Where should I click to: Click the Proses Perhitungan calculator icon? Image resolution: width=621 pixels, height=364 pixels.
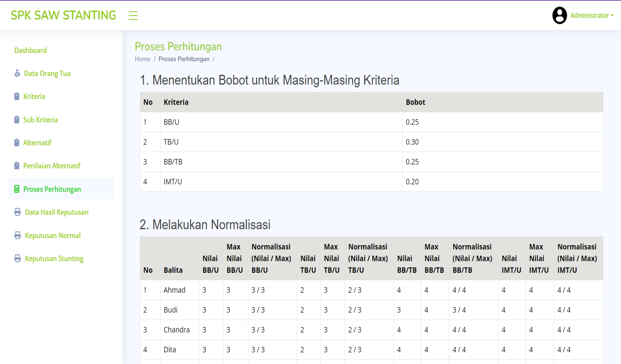coord(17,189)
